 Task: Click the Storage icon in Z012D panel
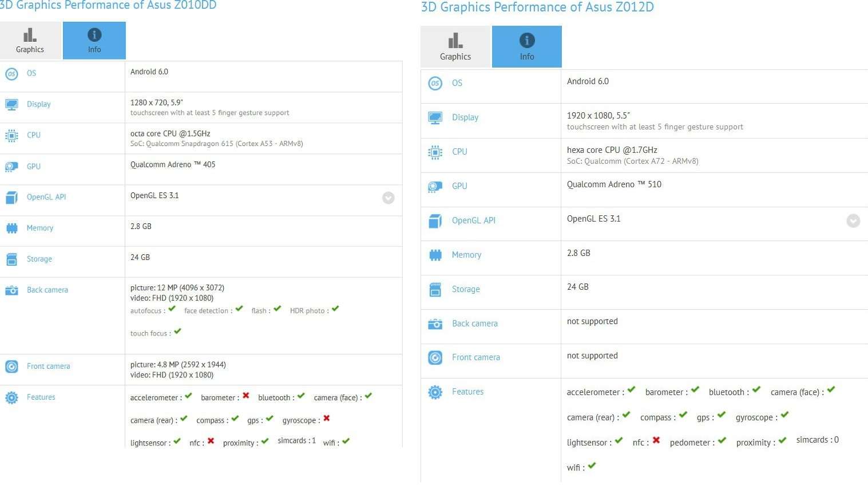(435, 290)
